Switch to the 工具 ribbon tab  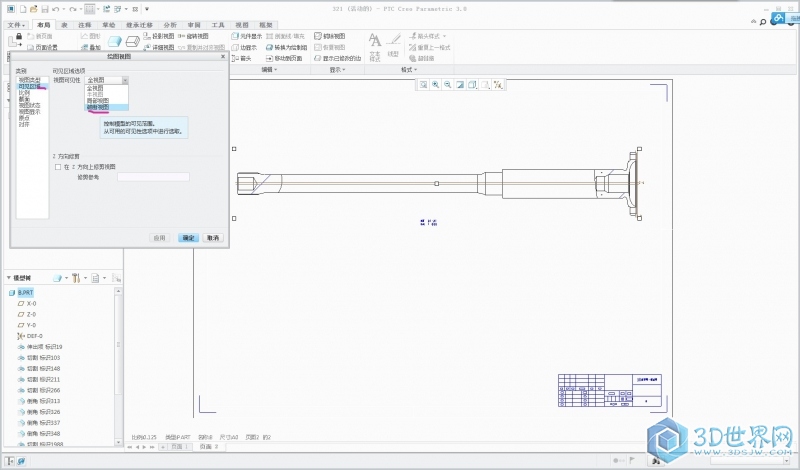click(218, 25)
